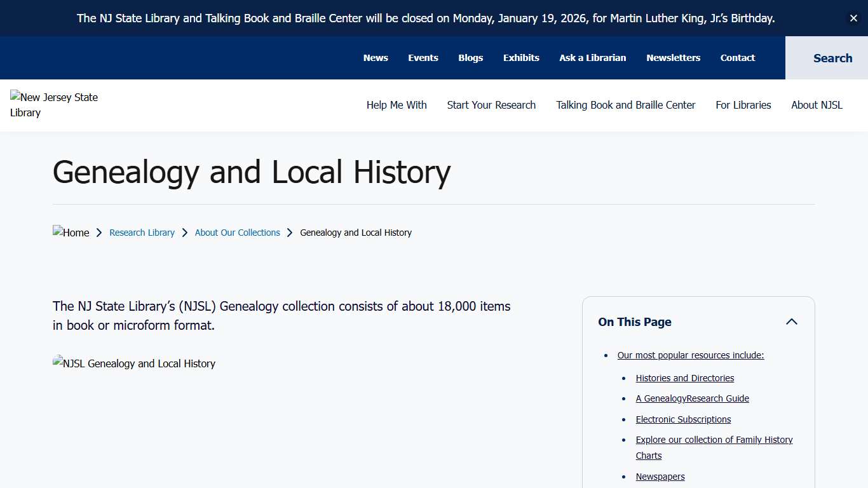
Task: Dismiss the MLK closure announcement banner
Action: pyautogui.click(x=853, y=18)
